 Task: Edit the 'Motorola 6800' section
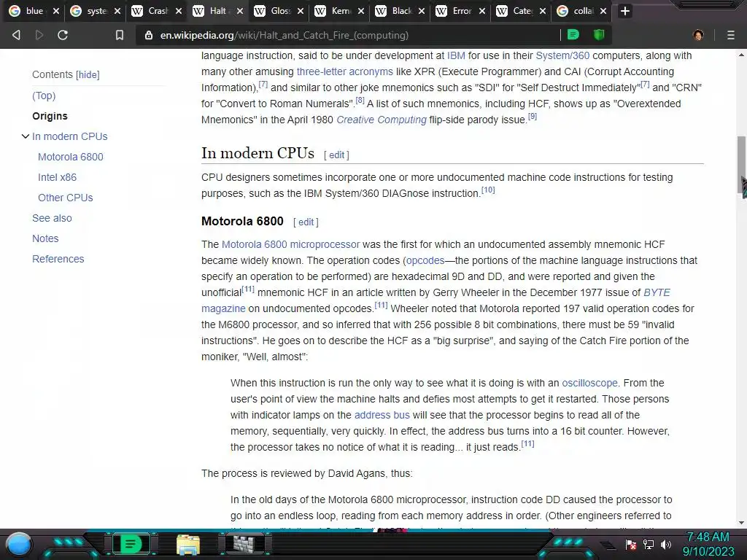coord(306,222)
